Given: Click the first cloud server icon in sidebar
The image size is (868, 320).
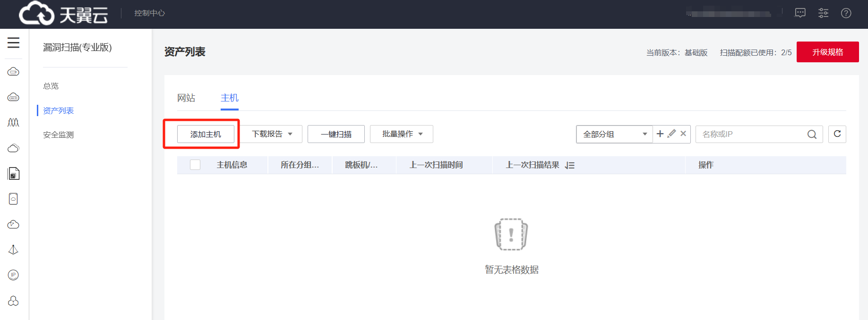Looking at the screenshot, I should pos(13,72).
